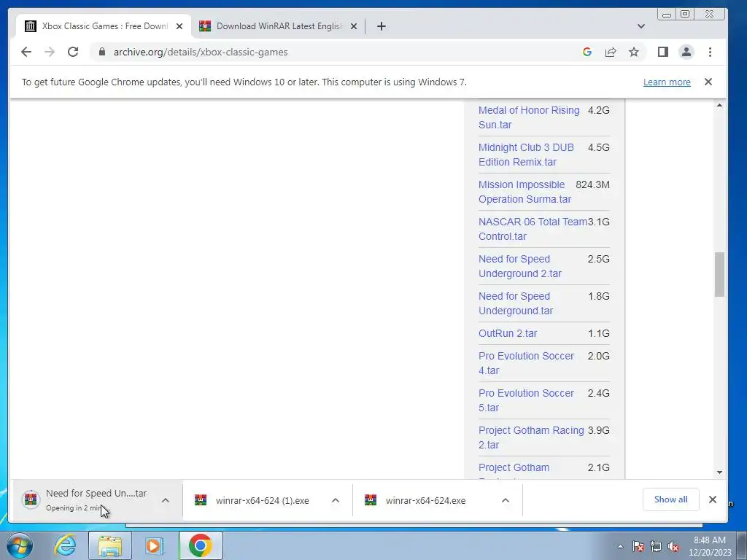This screenshot has height=560, width=747.
Task: Open Project Gotham Racing 2.tar link
Action: 531,437
